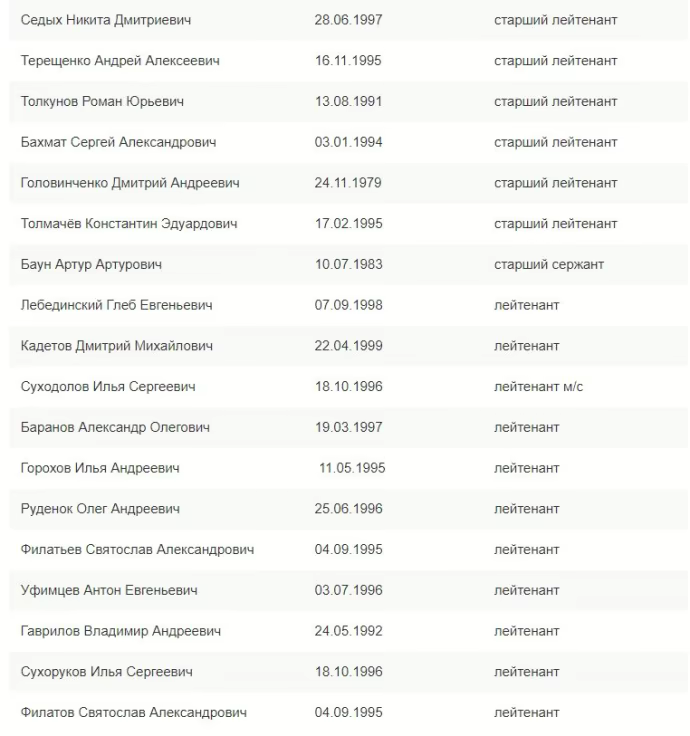Screen dimensions: 690x736
Task: Select Толмачёв Константин Эдуардович in the list
Action: 129,224
